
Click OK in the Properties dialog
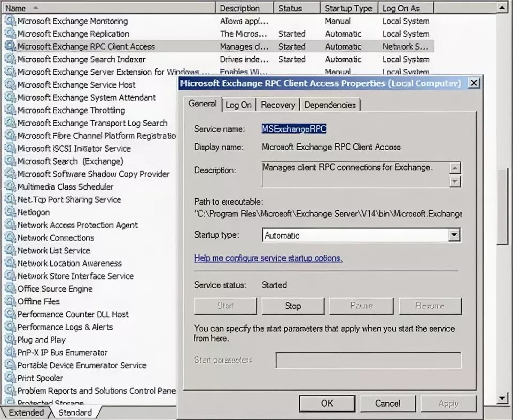(327, 403)
